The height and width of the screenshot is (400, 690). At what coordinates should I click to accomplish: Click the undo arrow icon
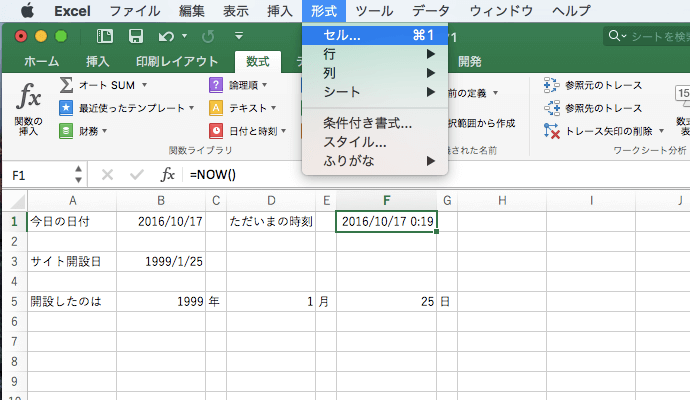166,36
